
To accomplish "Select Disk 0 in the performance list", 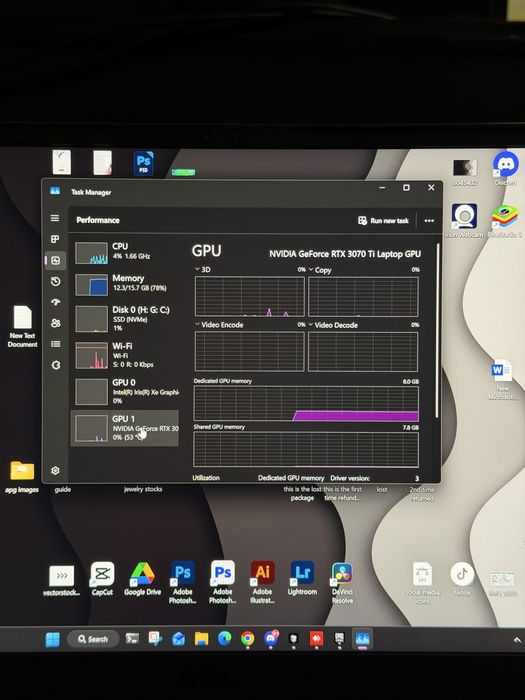I will pyautogui.click(x=125, y=318).
